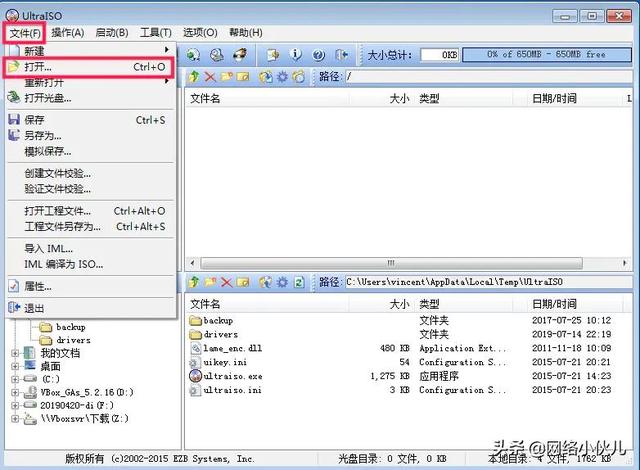Choose IML 编译为 ISO... menu entry
Image resolution: width=640 pixels, height=470 pixels.
(91, 264)
